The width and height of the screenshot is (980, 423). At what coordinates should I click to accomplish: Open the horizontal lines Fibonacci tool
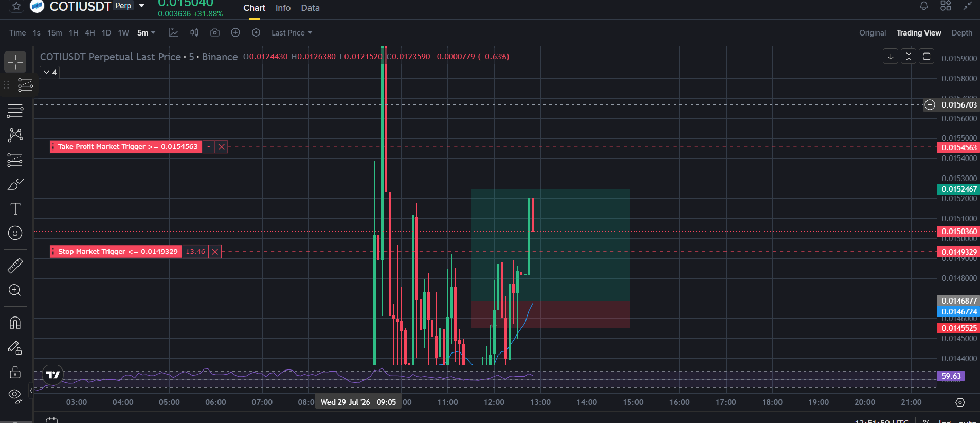[x=15, y=111]
